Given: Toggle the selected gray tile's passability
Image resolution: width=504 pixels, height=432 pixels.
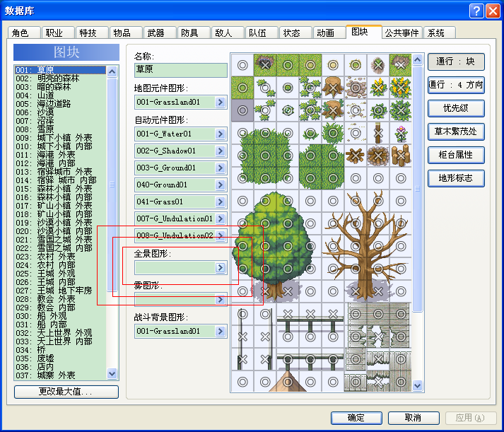Looking at the screenshot, I should coord(242,110).
